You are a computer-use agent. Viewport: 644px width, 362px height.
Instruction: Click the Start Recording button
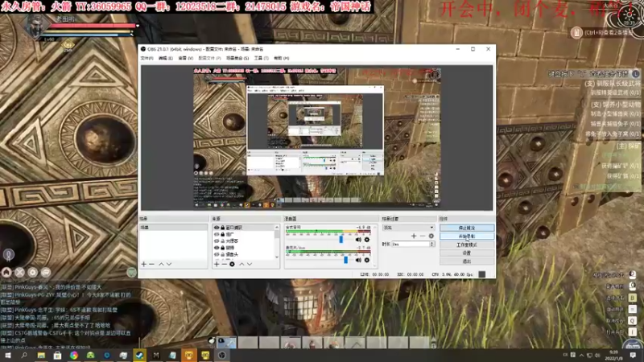tap(467, 237)
